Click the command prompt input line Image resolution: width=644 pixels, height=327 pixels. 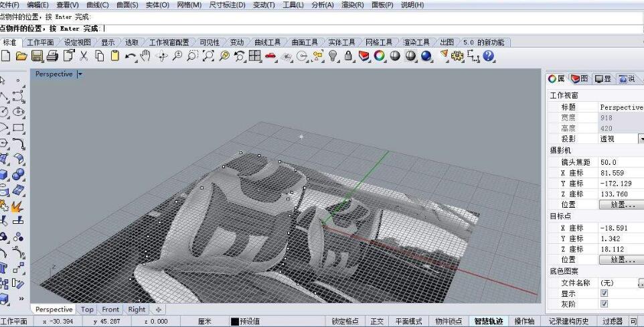coord(322,29)
